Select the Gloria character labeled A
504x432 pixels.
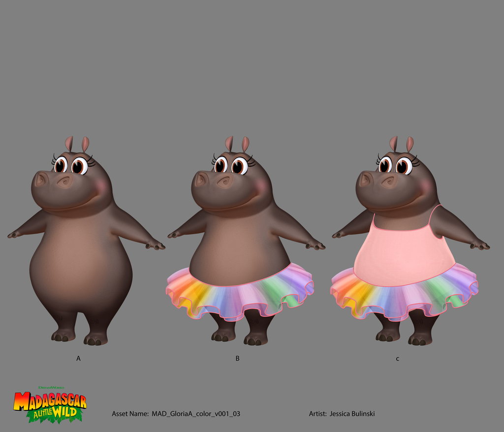(86, 241)
